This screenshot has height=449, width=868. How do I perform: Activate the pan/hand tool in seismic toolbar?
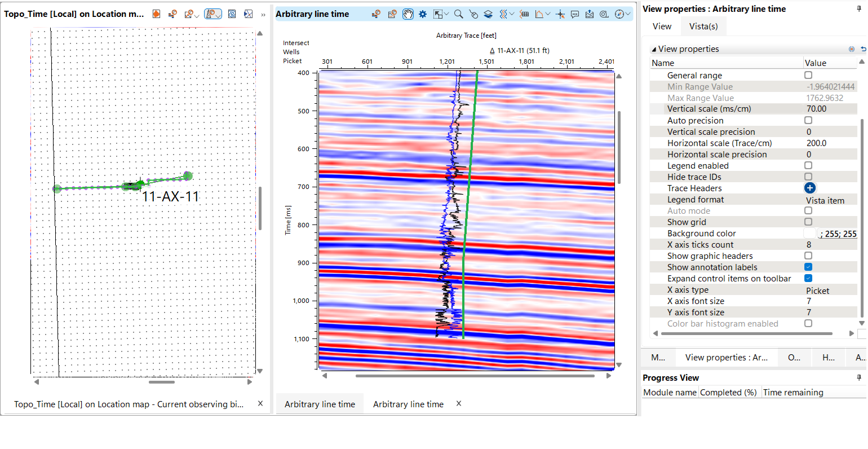(408, 14)
